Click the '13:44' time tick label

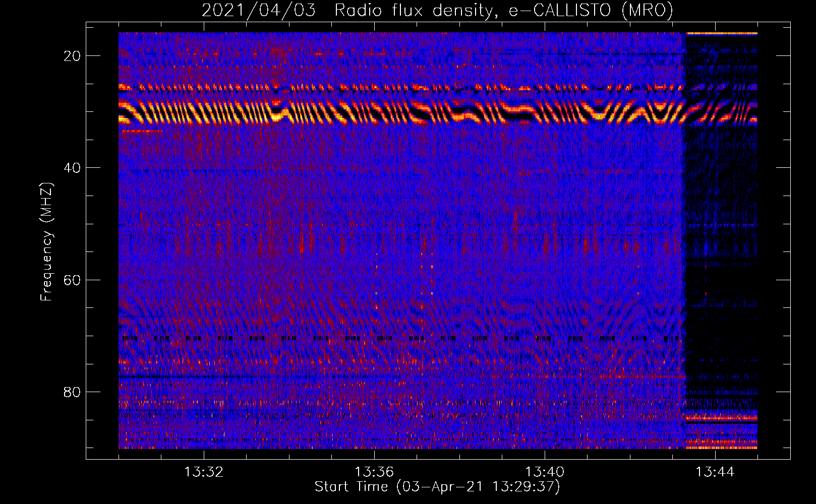point(715,472)
